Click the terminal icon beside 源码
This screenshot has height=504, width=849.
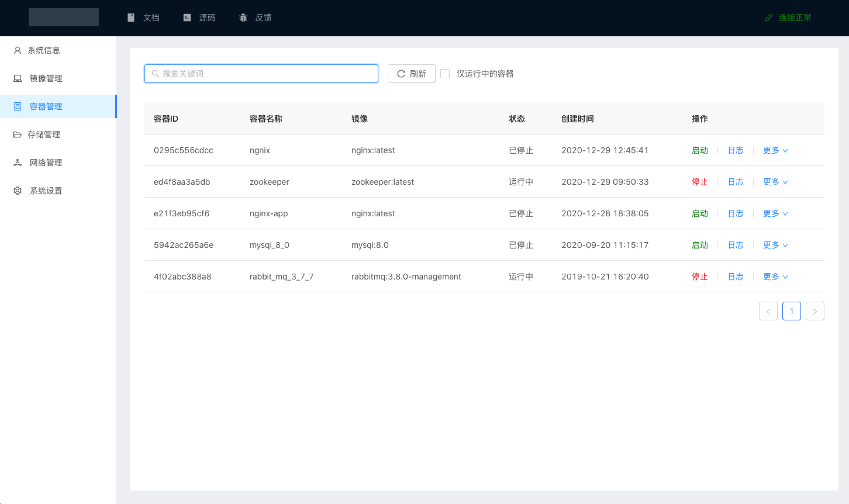click(x=187, y=18)
